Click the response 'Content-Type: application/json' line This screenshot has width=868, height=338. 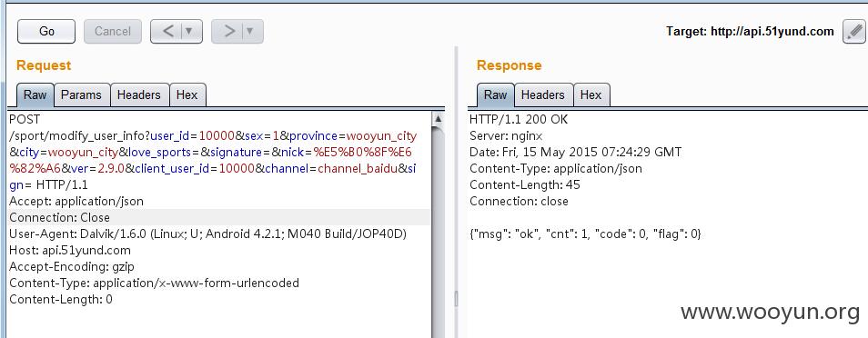tap(556, 168)
